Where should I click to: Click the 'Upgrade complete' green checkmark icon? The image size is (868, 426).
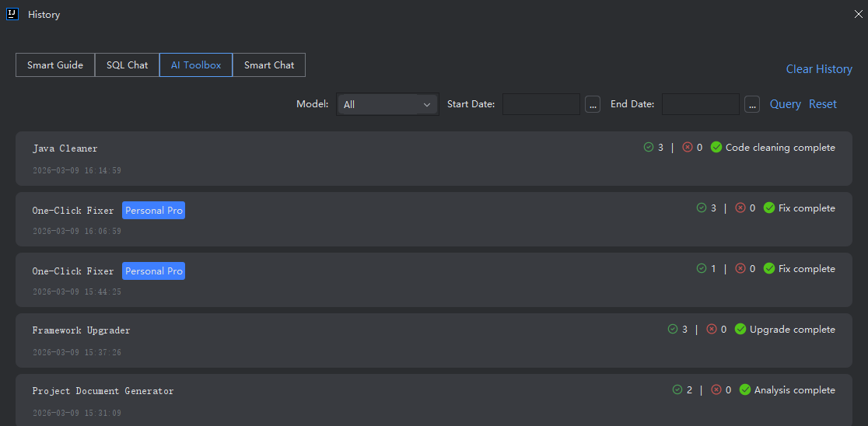740,330
